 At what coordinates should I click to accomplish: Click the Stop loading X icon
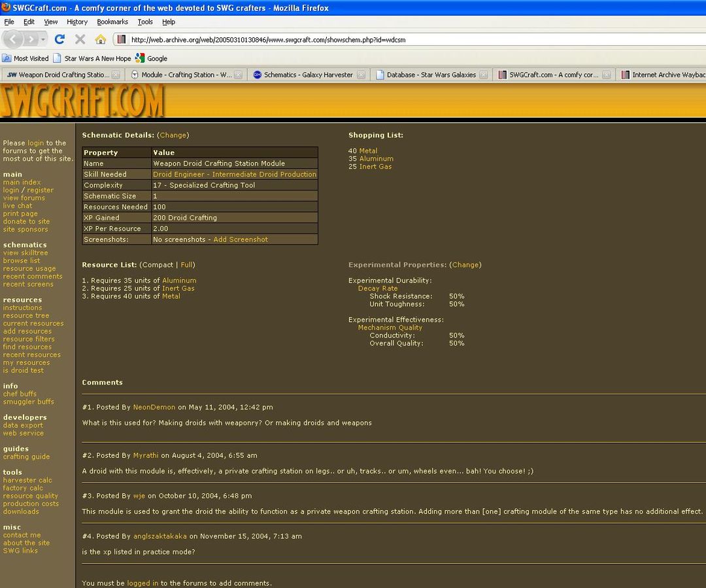80,39
